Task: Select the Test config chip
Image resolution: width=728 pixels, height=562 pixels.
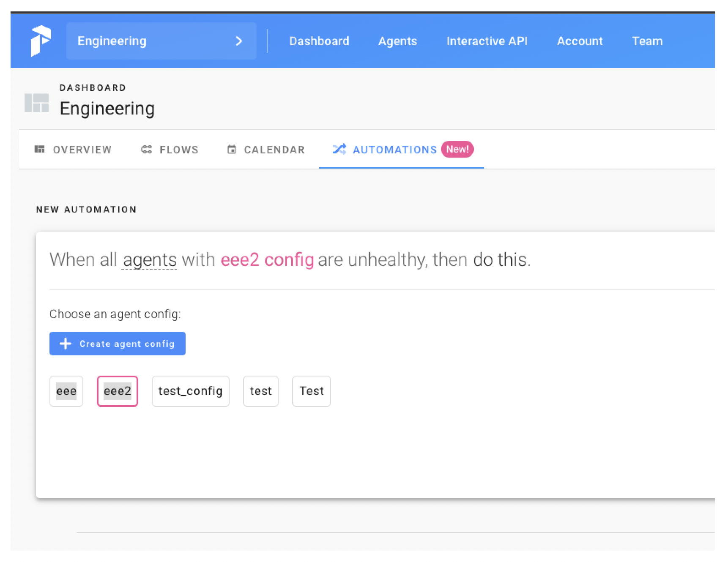Action: tap(311, 391)
